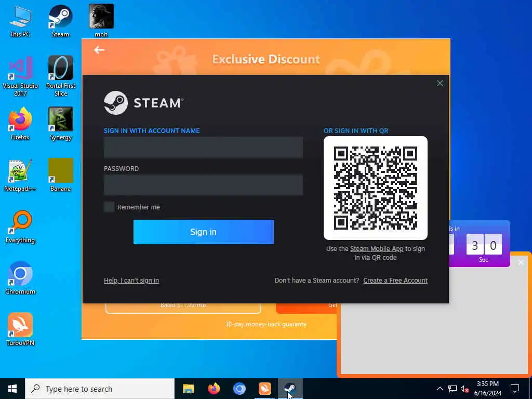The height and width of the screenshot is (399, 532).
Task: Open the Windows Start menu
Action: 12,389
